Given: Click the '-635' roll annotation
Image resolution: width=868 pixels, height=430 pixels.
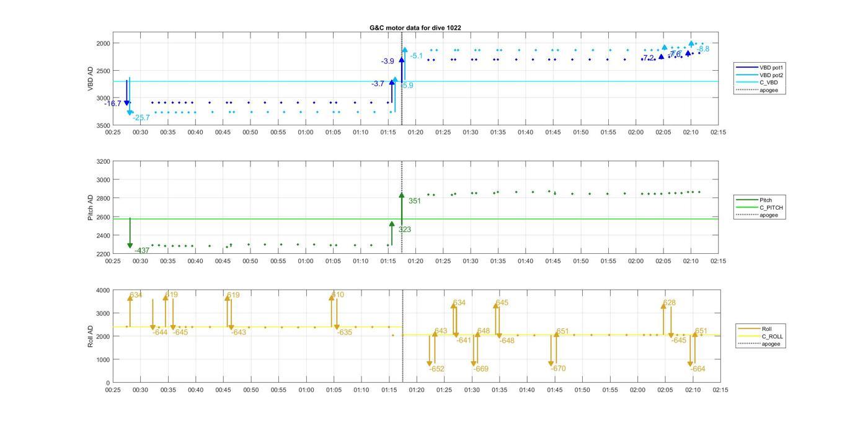Looking at the screenshot, I should tap(345, 333).
